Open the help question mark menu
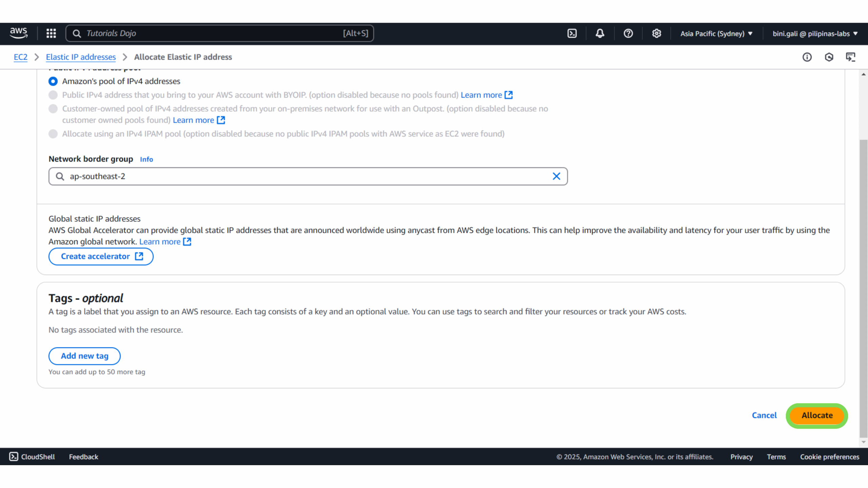The image size is (868, 488). (628, 33)
